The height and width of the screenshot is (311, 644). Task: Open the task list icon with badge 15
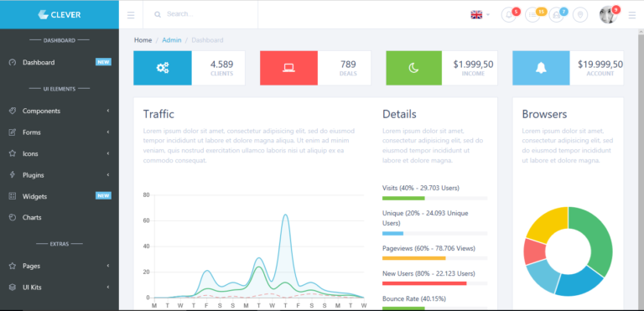[532, 15]
